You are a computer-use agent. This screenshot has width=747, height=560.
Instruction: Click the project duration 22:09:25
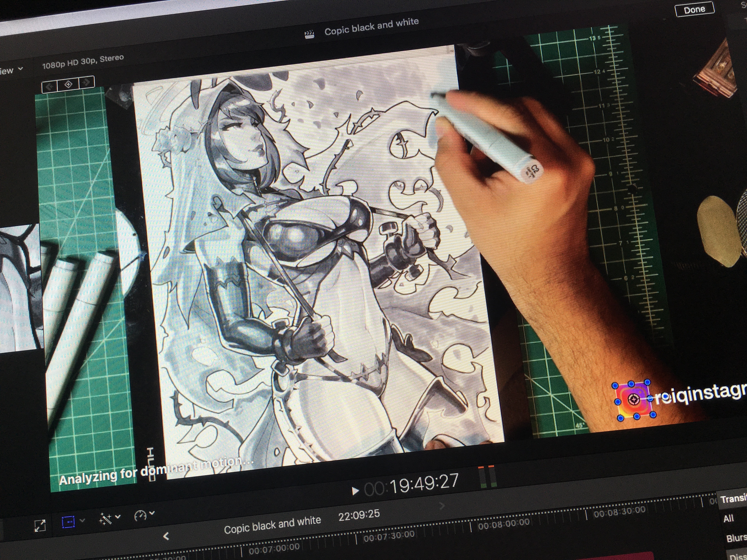click(359, 515)
